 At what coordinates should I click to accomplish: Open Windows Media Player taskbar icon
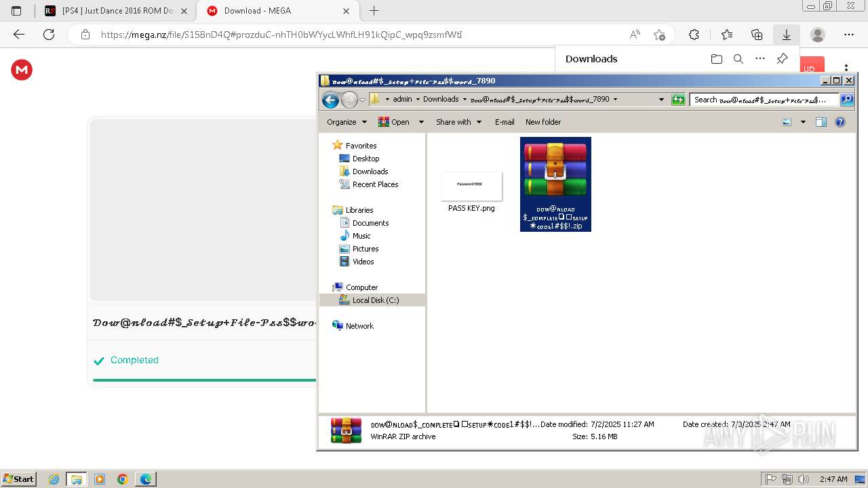(x=100, y=479)
